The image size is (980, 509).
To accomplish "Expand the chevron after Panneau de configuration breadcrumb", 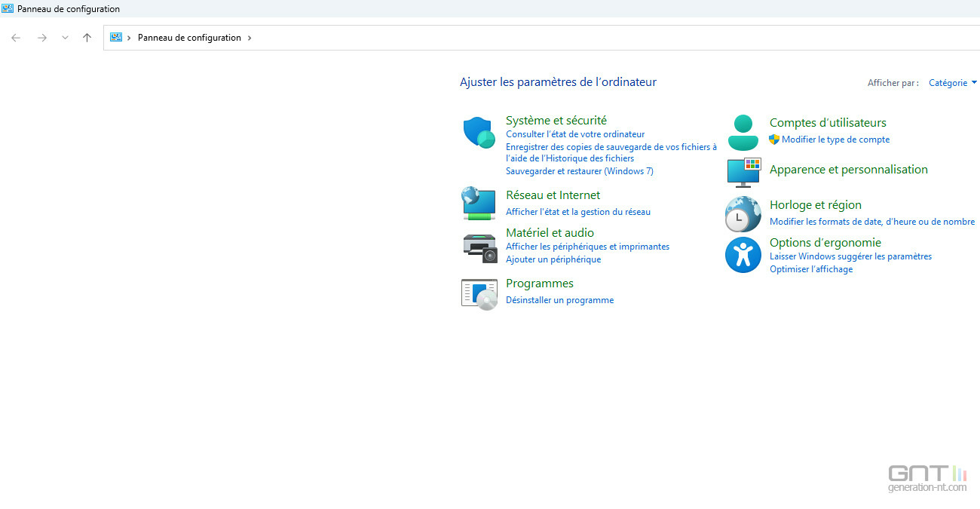I will (250, 38).
